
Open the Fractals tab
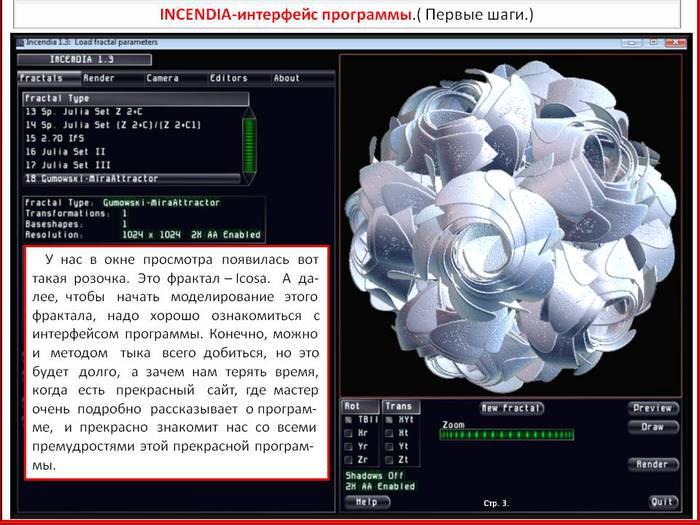click(x=49, y=78)
